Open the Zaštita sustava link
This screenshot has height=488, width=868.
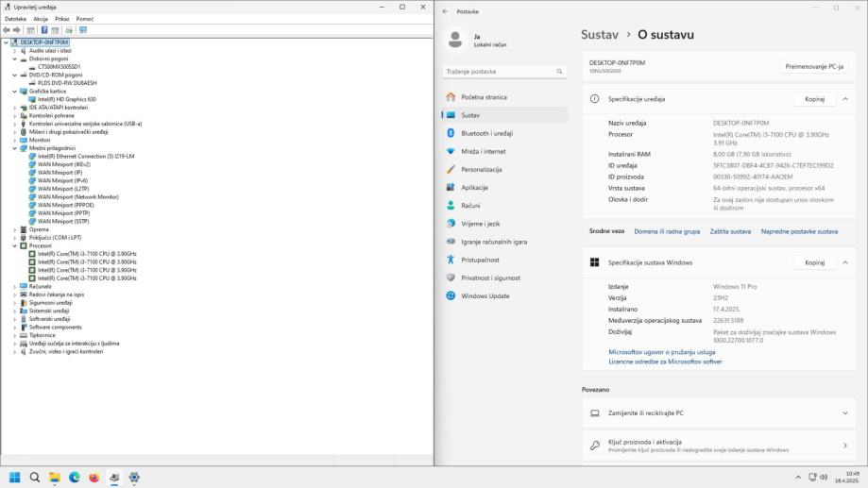click(x=730, y=232)
